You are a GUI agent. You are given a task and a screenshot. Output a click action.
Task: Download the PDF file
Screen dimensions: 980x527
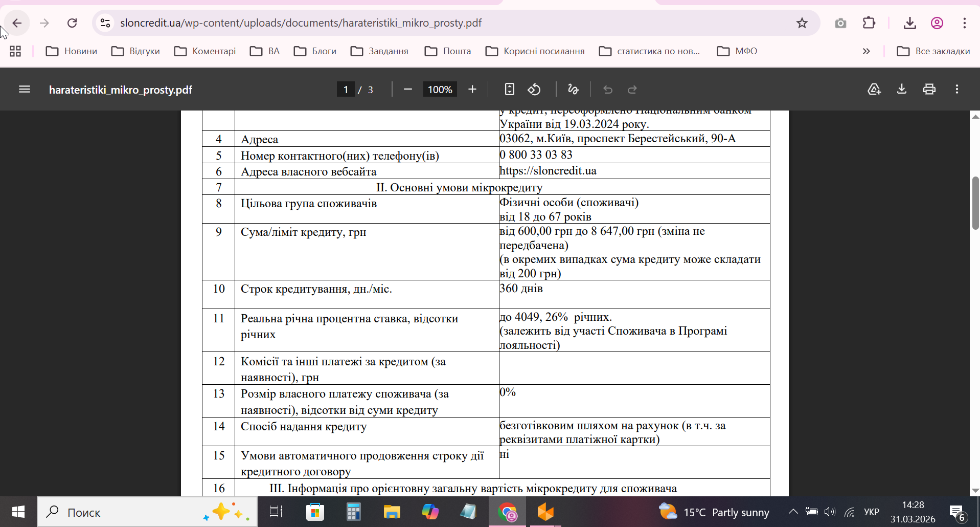[902, 90]
